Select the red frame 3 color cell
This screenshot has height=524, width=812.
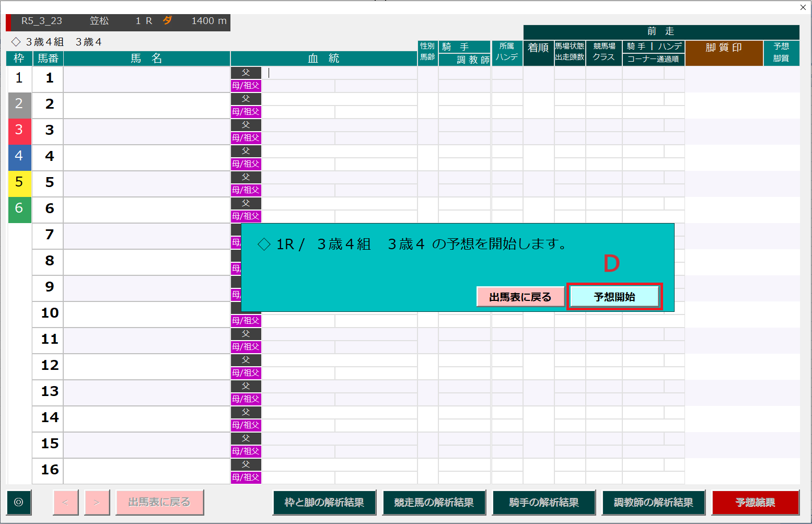(19, 131)
